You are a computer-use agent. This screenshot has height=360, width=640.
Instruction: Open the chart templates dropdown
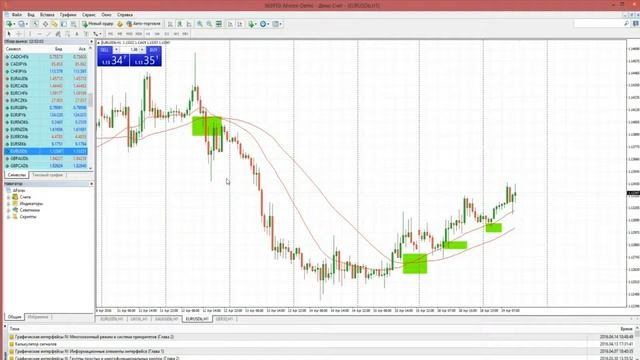point(277,24)
